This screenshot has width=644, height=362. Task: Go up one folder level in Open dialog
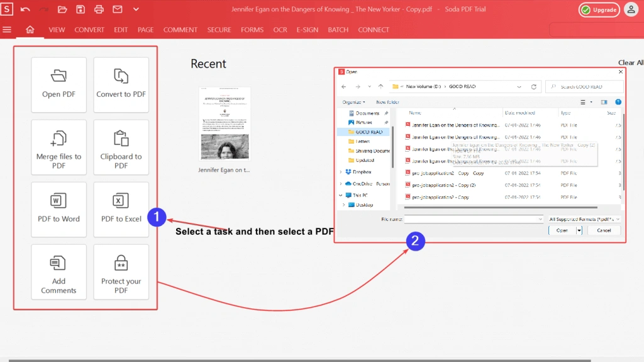pos(380,86)
